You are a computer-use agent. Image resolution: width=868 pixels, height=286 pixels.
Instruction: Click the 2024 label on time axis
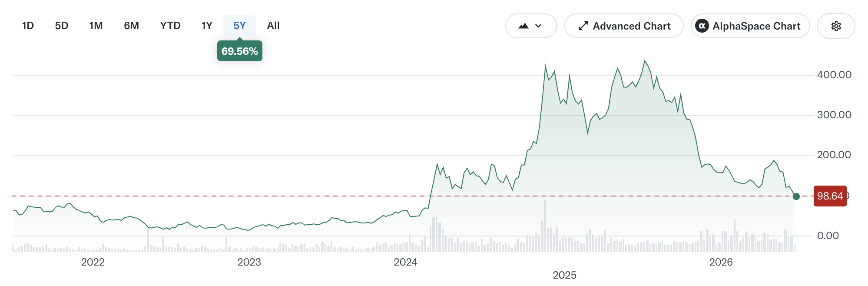point(405,262)
